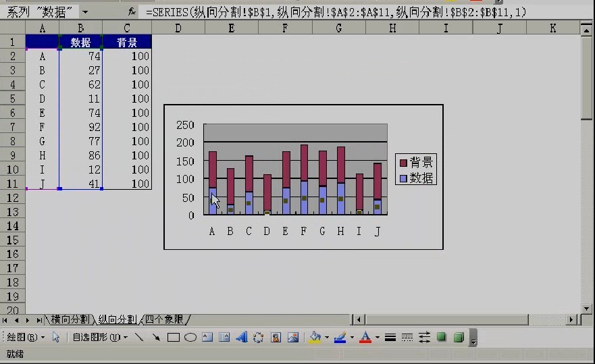
Task: Select cell with value 92
Action: (x=80, y=127)
